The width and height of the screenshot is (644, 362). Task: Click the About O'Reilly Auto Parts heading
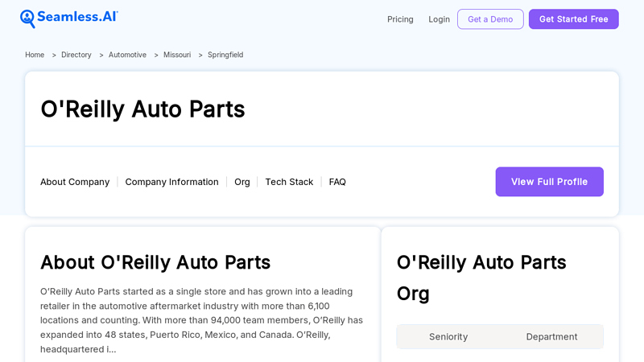pos(155,262)
